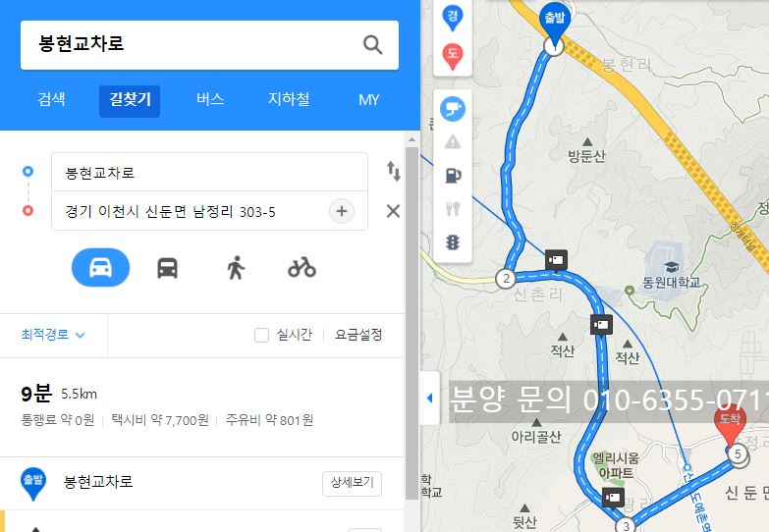
Task: Select the walking route mode
Action: [x=236, y=268]
